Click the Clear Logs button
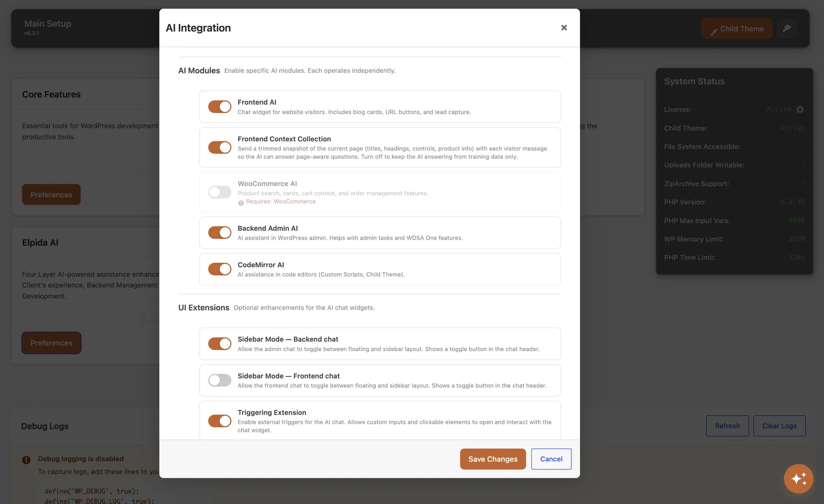This screenshot has width=824, height=504. coord(779,426)
